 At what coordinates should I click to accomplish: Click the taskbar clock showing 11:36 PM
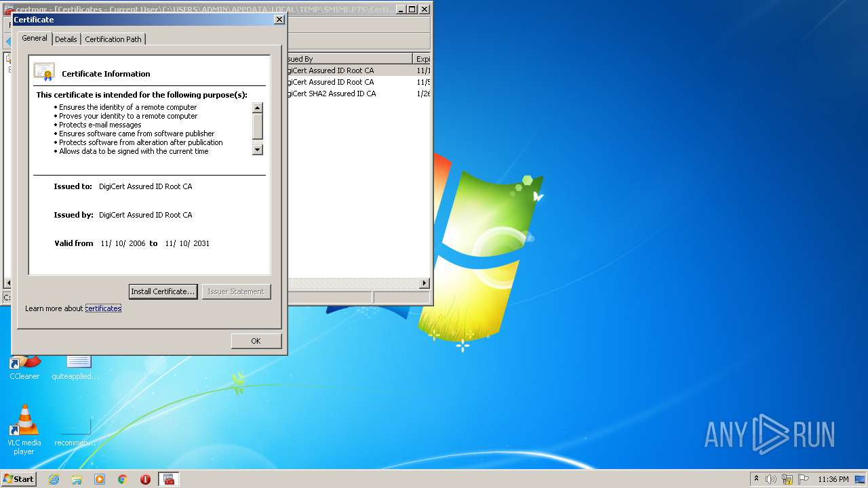[x=833, y=479]
